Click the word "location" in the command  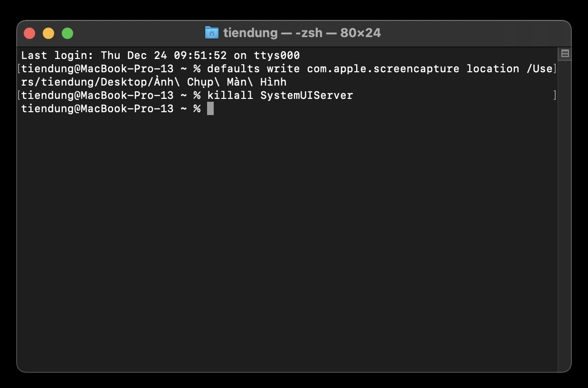(x=493, y=68)
